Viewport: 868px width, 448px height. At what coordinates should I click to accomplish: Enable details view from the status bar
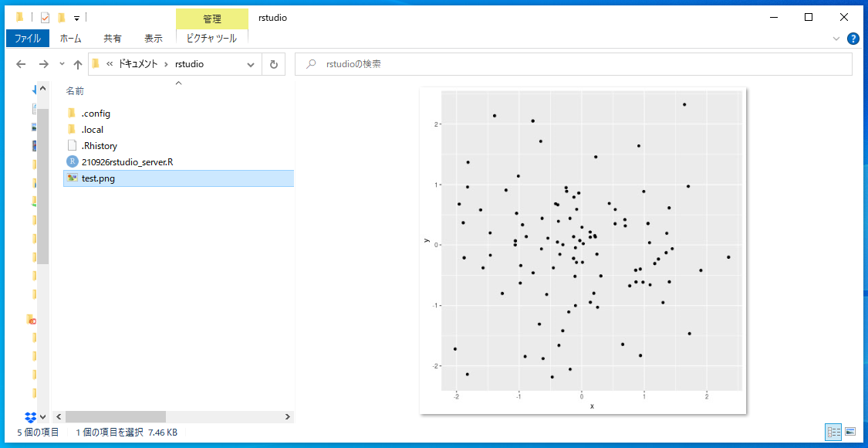coord(833,432)
